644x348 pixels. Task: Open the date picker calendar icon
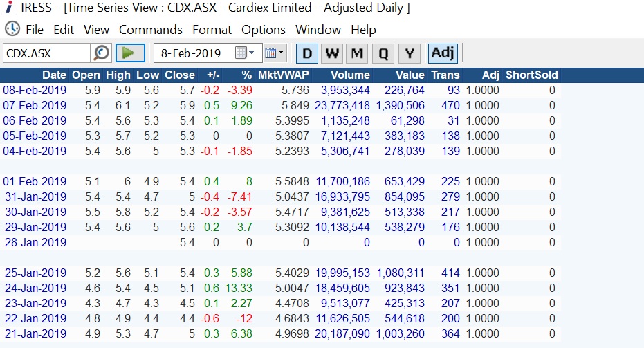click(x=245, y=53)
